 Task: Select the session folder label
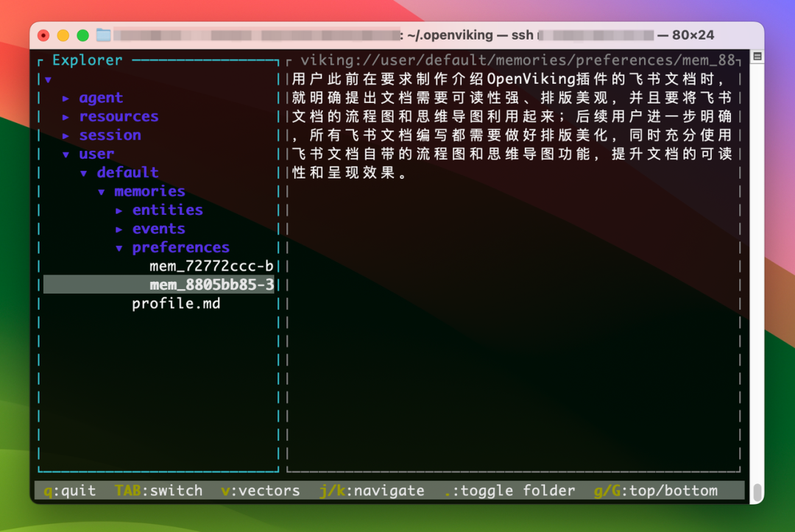coord(110,135)
